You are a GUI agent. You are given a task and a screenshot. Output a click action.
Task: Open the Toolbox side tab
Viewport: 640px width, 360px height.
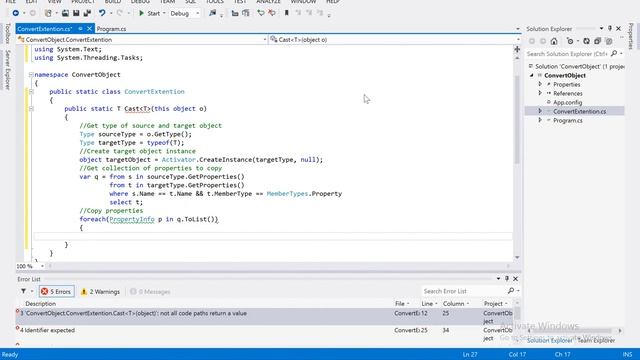pyautogui.click(x=7, y=34)
